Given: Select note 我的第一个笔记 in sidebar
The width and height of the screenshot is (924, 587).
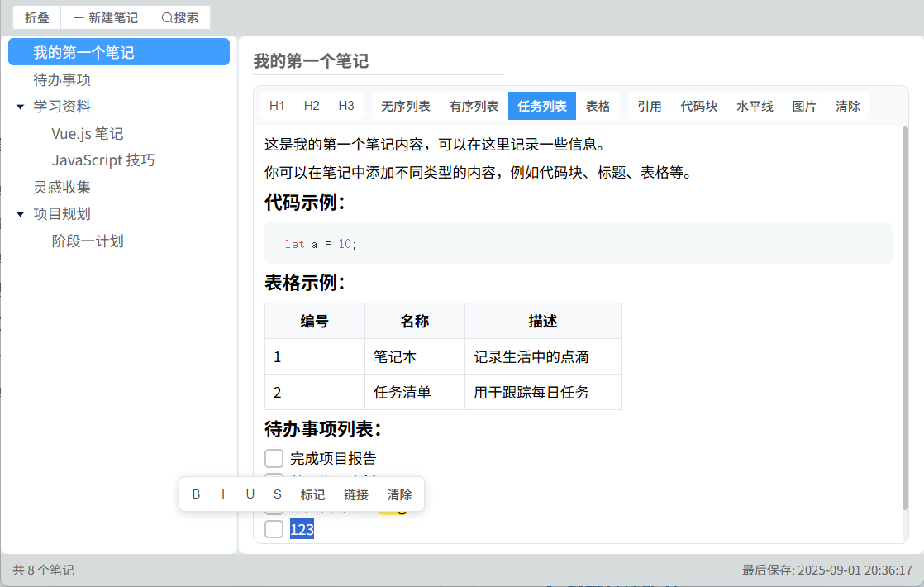Looking at the screenshot, I should [119, 52].
